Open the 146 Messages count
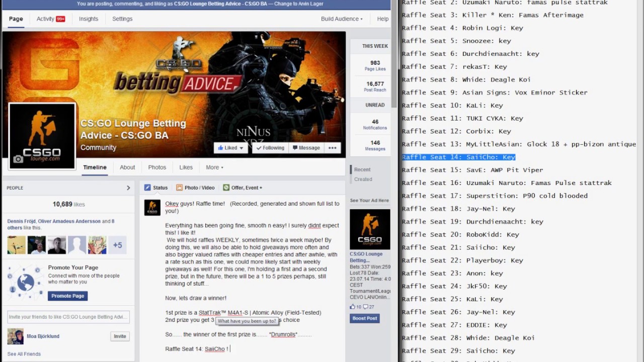Screen dimensions: 644x362 coord(375,145)
